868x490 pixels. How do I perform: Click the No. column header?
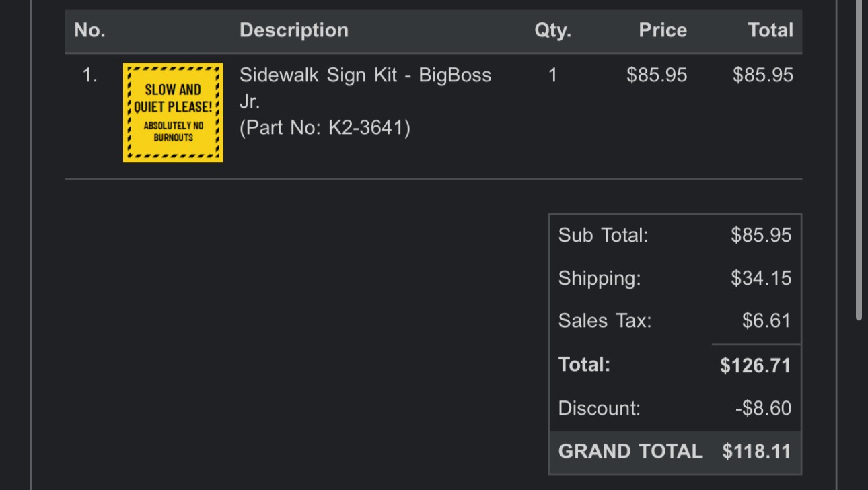[x=89, y=30]
